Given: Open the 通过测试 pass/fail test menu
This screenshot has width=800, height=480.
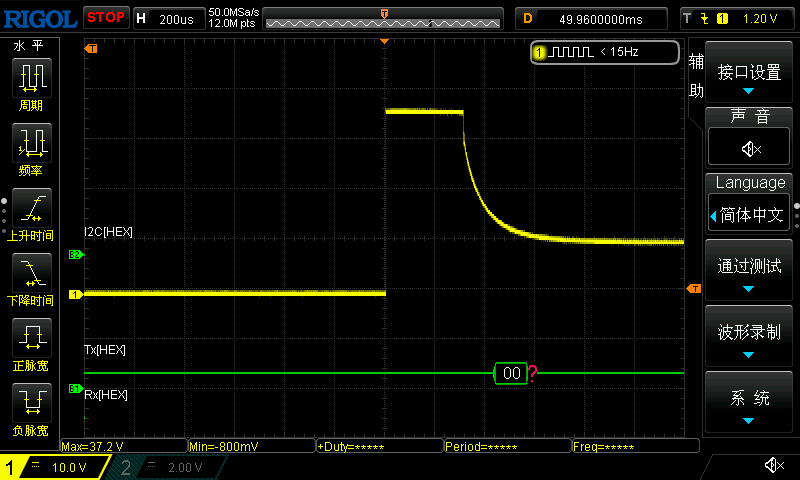Looking at the screenshot, I should [748, 269].
